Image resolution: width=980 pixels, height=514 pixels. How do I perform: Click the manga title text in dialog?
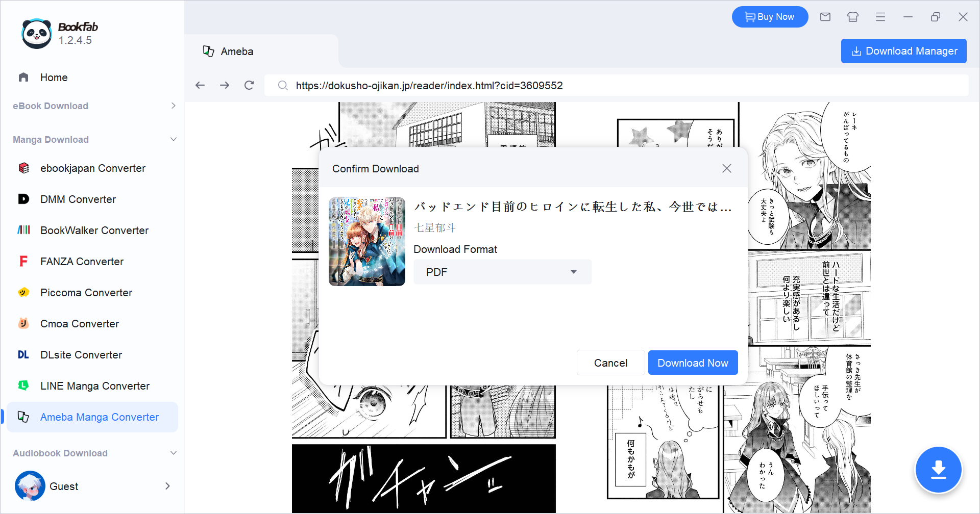[573, 207]
